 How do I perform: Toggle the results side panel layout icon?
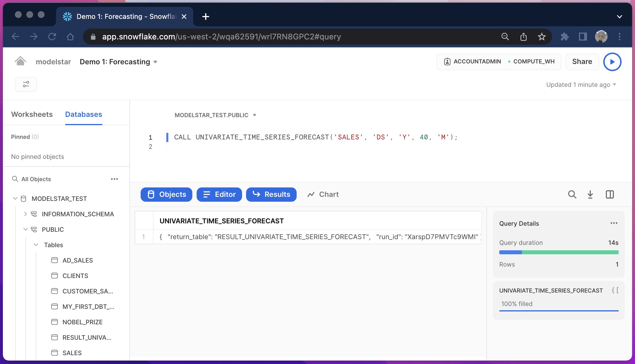pos(610,195)
